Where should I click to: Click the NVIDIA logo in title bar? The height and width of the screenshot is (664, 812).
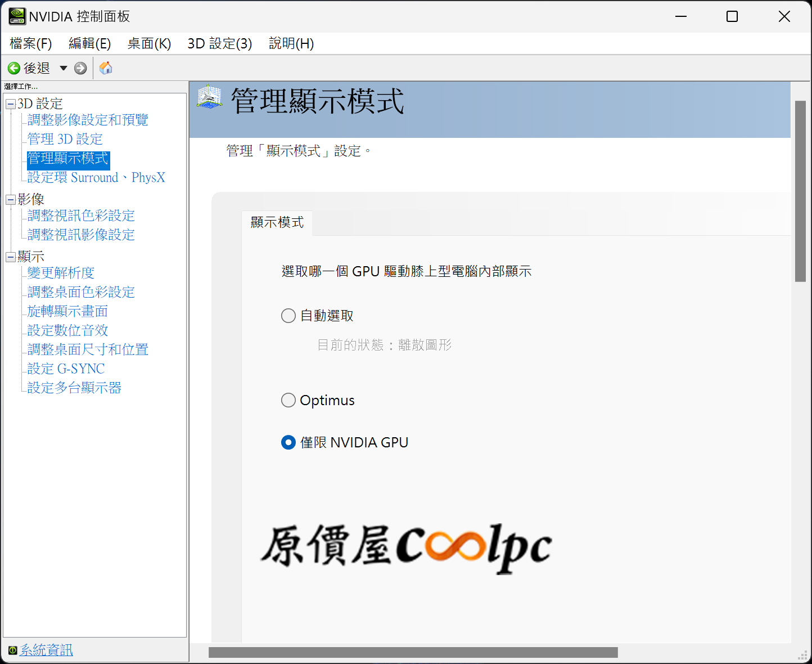[17, 16]
